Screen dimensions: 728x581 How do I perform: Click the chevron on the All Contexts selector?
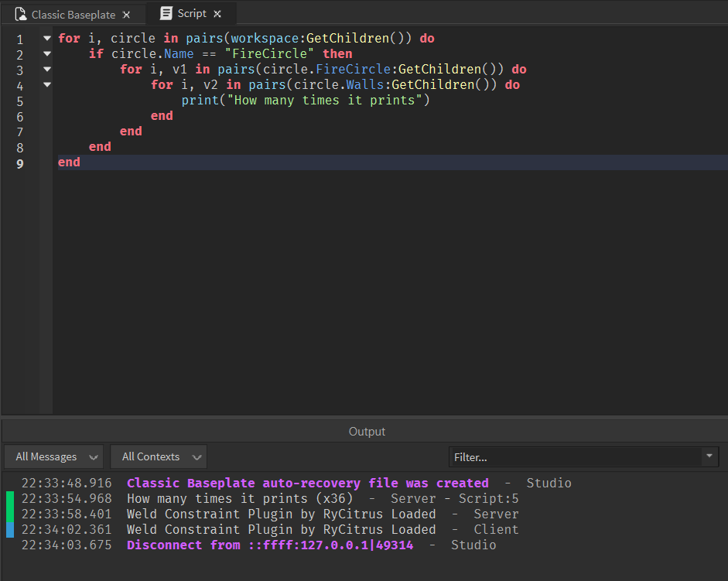[196, 456]
